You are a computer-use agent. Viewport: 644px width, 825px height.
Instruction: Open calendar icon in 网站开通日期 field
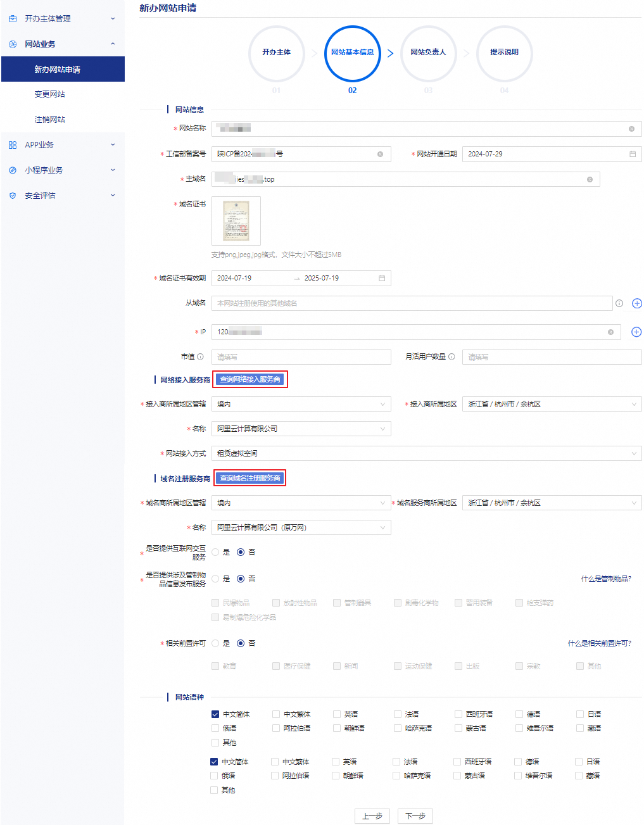click(x=632, y=154)
